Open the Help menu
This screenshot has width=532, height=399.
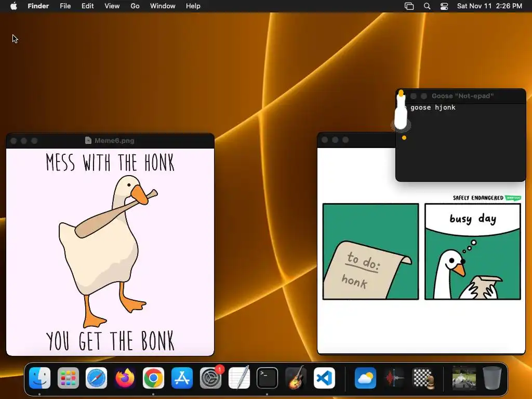pyautogui.click(x=193, y=6)
